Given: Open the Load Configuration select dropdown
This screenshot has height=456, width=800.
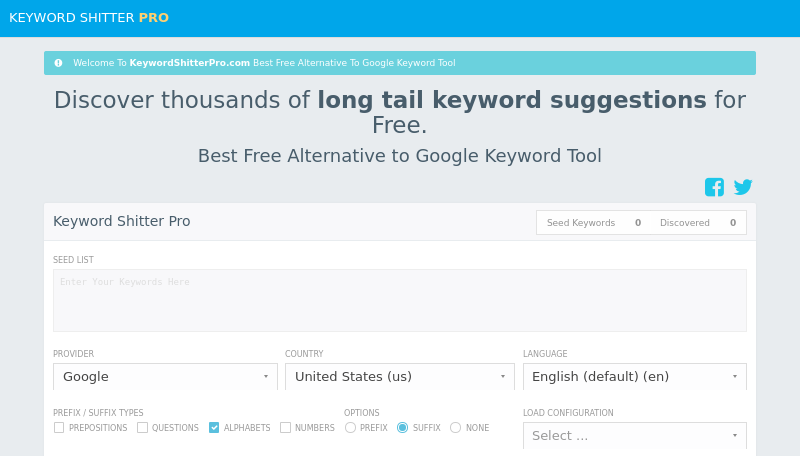Looking at the screenshot, I should coord(635,436).
